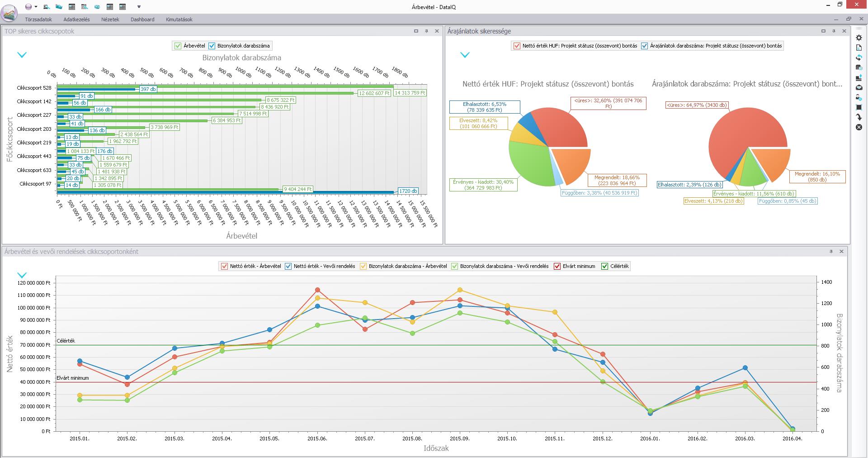
Task: Toggle Bizonylatok darabszáma series in top chart
Action: 212,46
